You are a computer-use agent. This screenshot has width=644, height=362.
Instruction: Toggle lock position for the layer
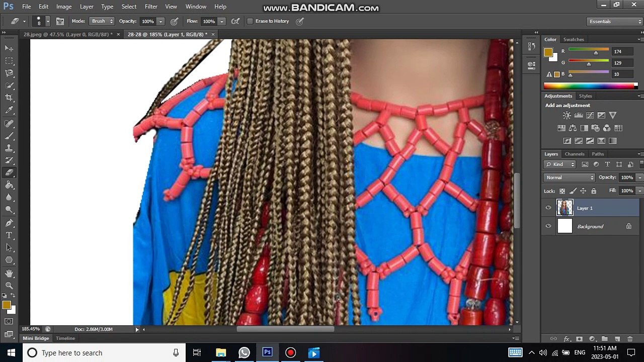click(x=583, y=191)
